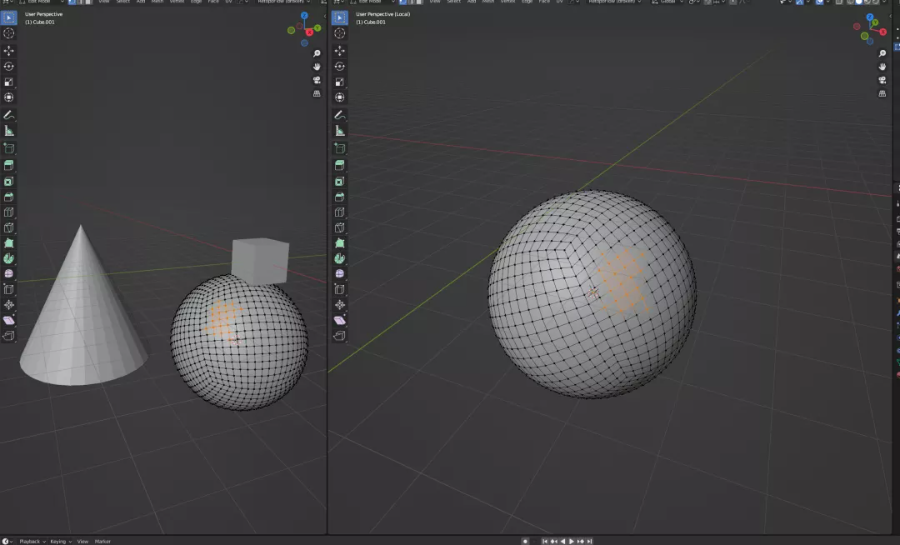The image size is (900, 545).
Task: Toggle camera view in the left viewport
Action: pyautogui.click(x=317, y=80)
